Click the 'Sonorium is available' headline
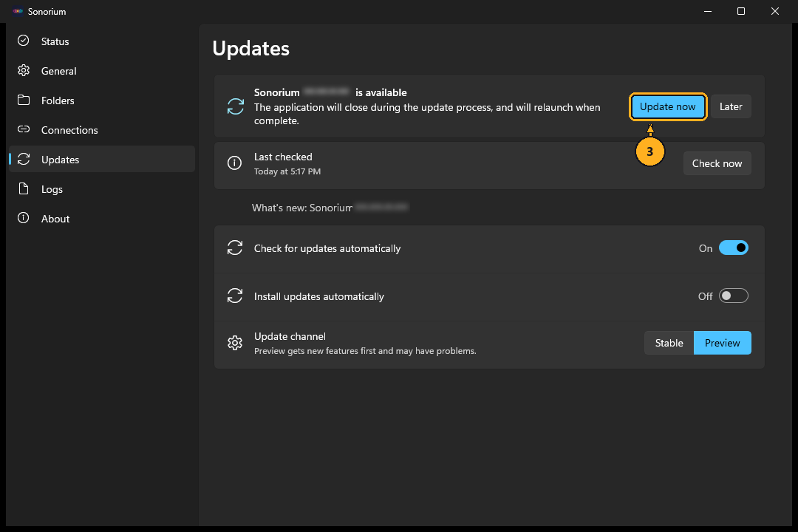798x532 pixels. [x=330, y=92]
